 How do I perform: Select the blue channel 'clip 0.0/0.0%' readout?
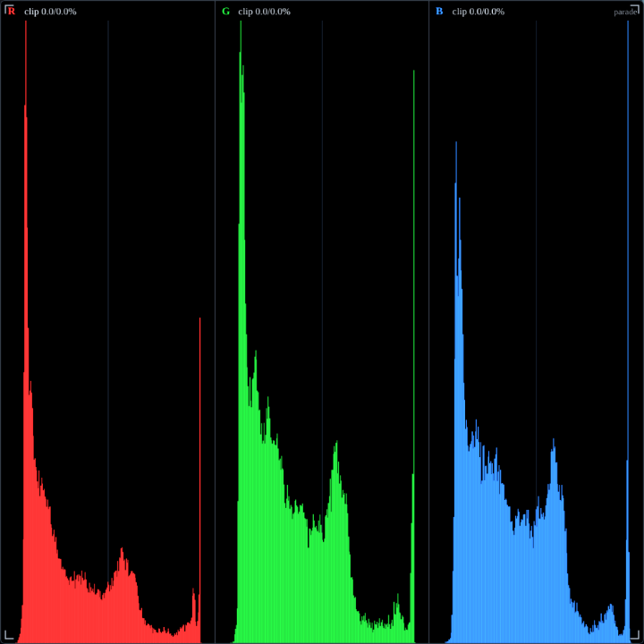478,12
